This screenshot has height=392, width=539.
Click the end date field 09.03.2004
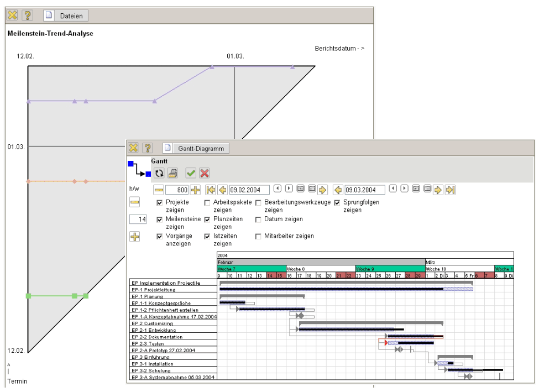(365, 190)
